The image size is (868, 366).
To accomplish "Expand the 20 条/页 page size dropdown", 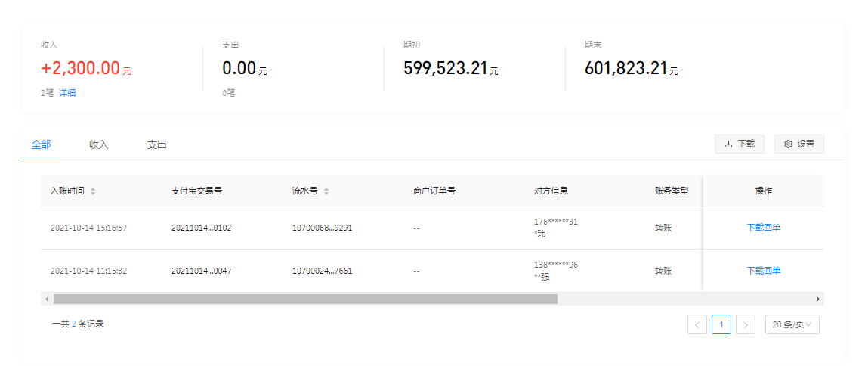I will pyautogui.click(x=792, y=324).
